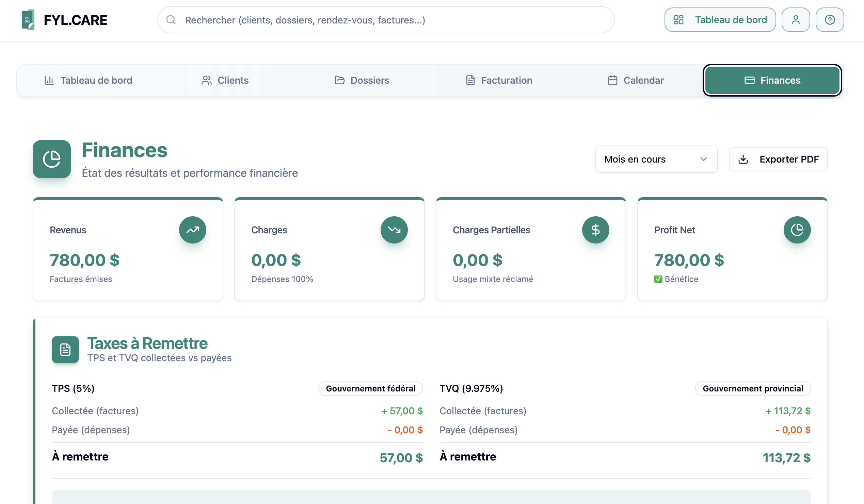Switch to the Clients tab
This screenshot has height=504, width=864.
[x=225, y=80]
